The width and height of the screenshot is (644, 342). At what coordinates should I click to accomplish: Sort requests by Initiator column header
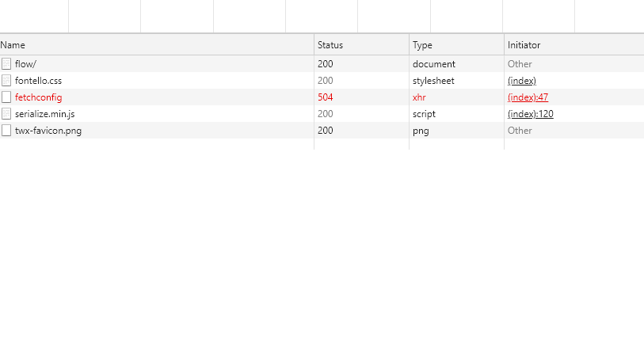pos(524,45)
